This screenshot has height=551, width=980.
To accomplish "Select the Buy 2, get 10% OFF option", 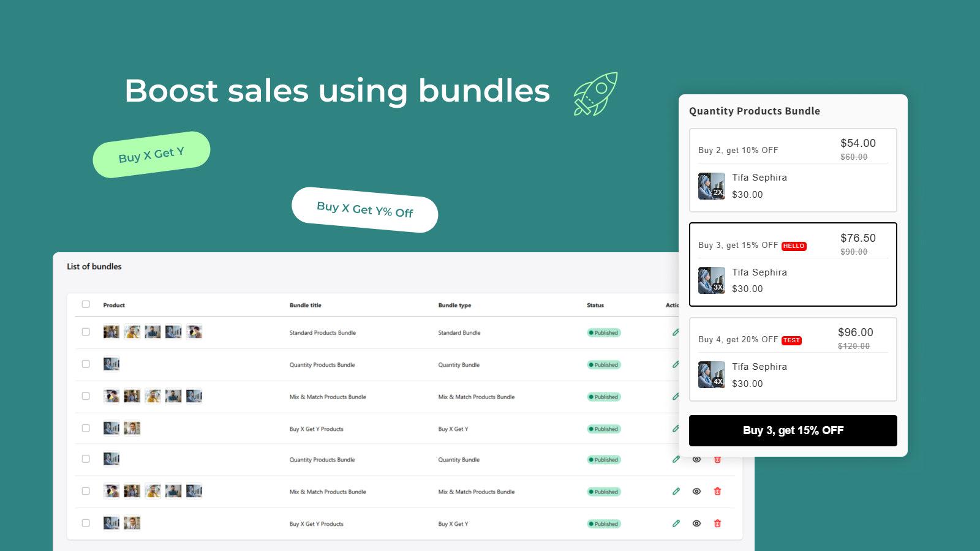I will (x=793, y=170).
